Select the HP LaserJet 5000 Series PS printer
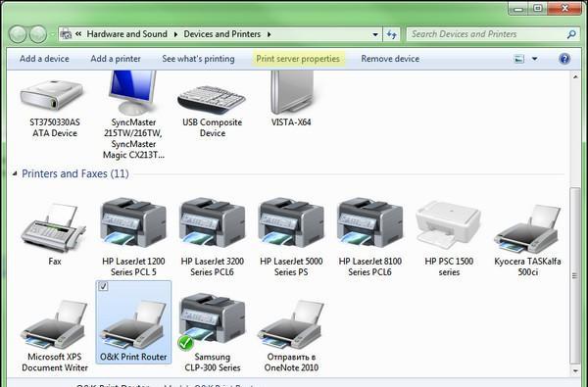Viewport: 588px width, 387px height. (291, 222)
